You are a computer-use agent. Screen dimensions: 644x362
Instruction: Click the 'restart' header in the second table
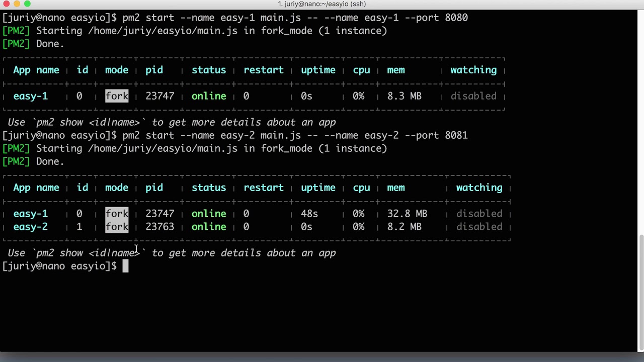(264, 188)
